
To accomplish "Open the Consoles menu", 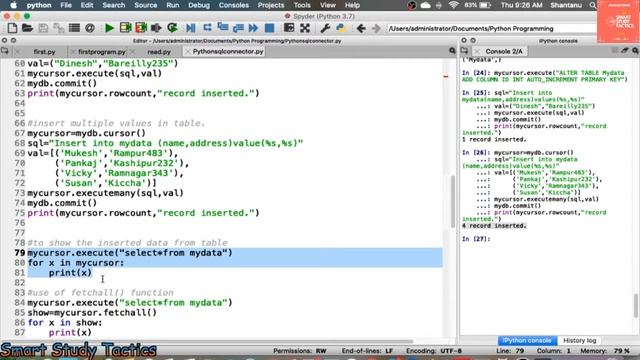I will tap(233, 5).
